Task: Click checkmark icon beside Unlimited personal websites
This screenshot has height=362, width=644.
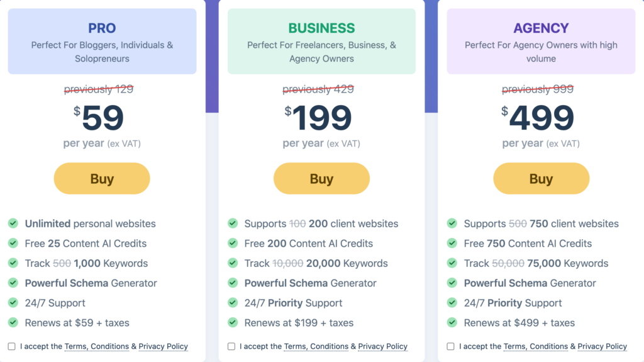Action: coord(13,223)
